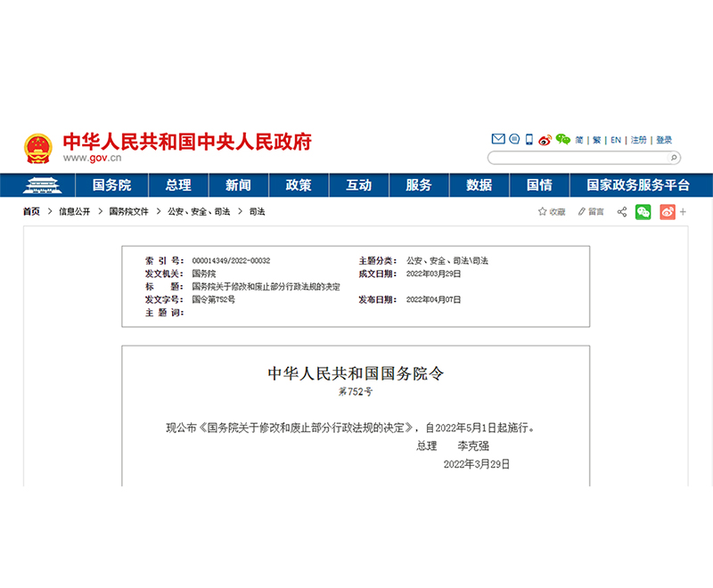This screenshot has height=588, width=713.
Task: Click the mobile phone icon in header
Action: pyautogui.click(x=529, y=140)
